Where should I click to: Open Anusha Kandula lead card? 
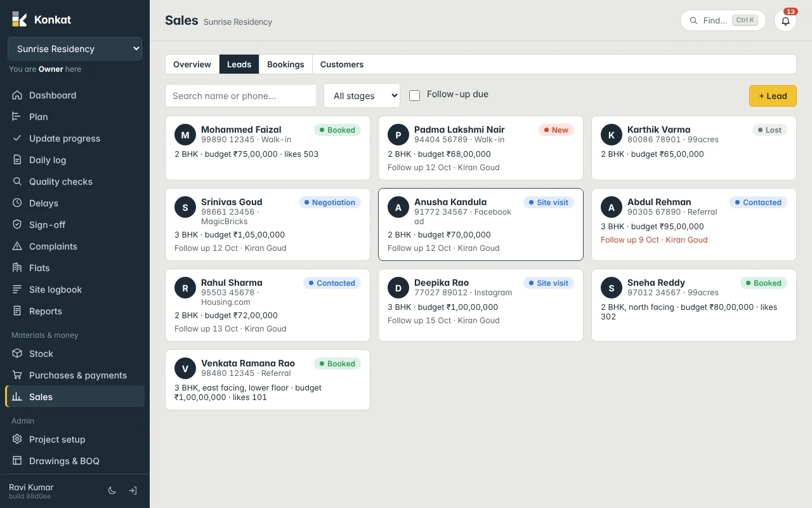(481, 224)
